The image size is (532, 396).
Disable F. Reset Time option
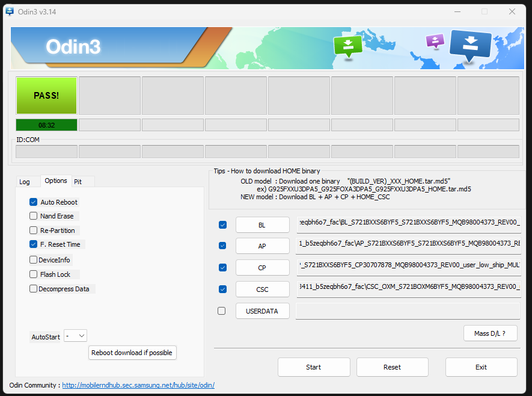[x=34, y=244]
